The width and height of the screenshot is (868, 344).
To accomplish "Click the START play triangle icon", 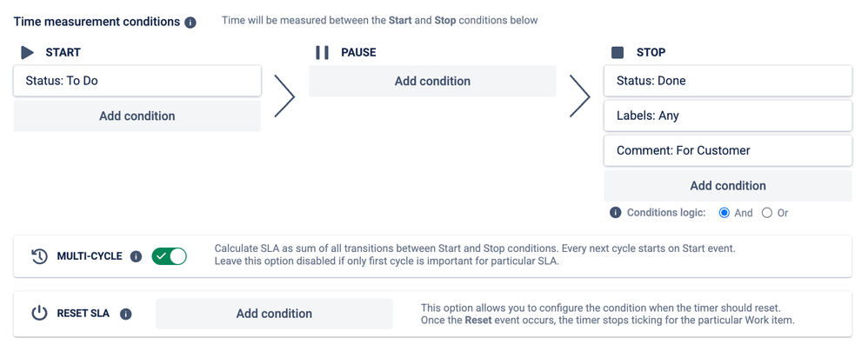I will click(x=27, y=52).
